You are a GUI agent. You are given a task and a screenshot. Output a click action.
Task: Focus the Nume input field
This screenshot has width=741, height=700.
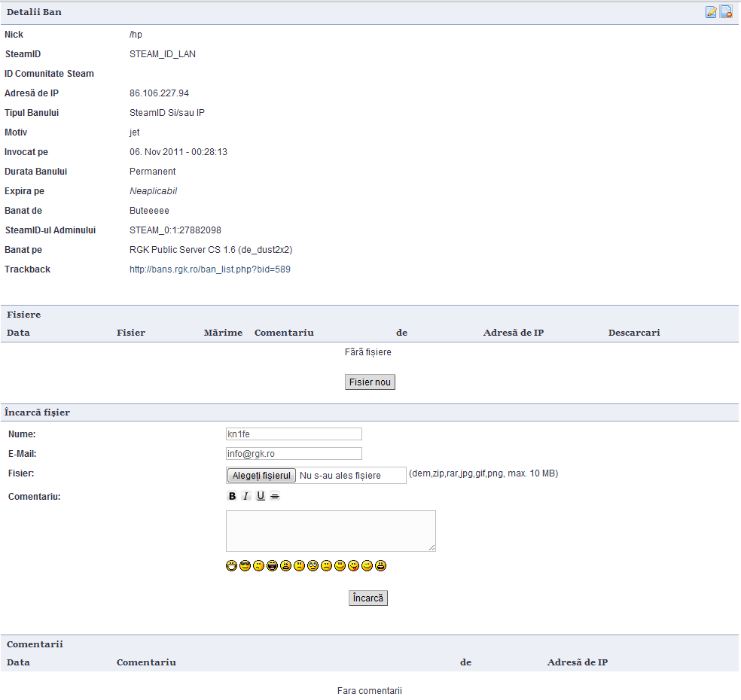(x=294, y=434)
